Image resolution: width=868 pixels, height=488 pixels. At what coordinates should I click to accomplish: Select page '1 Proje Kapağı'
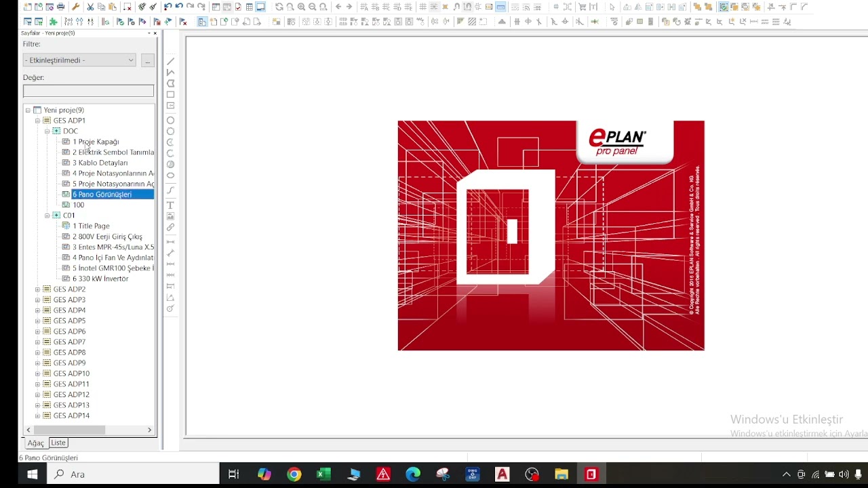[x=96, y=142]
